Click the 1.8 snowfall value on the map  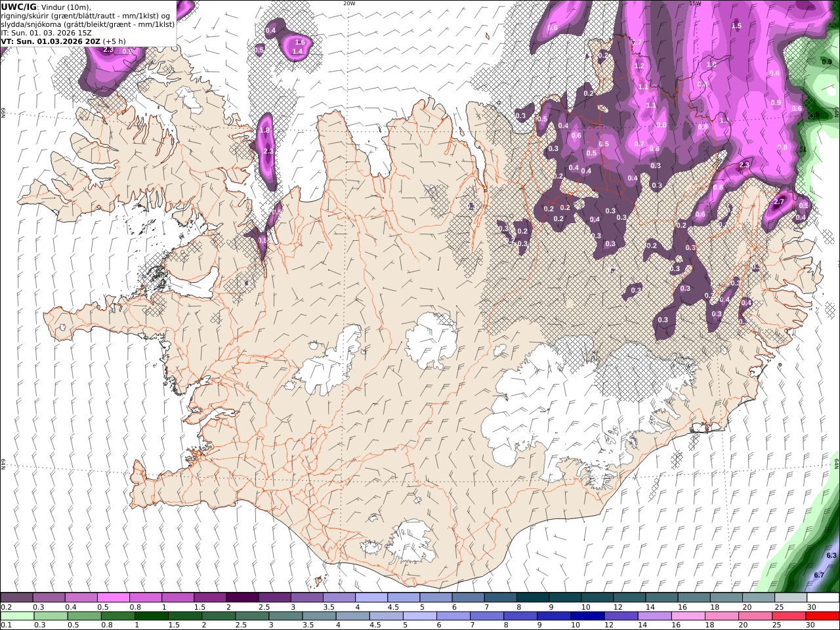(265, 131)
